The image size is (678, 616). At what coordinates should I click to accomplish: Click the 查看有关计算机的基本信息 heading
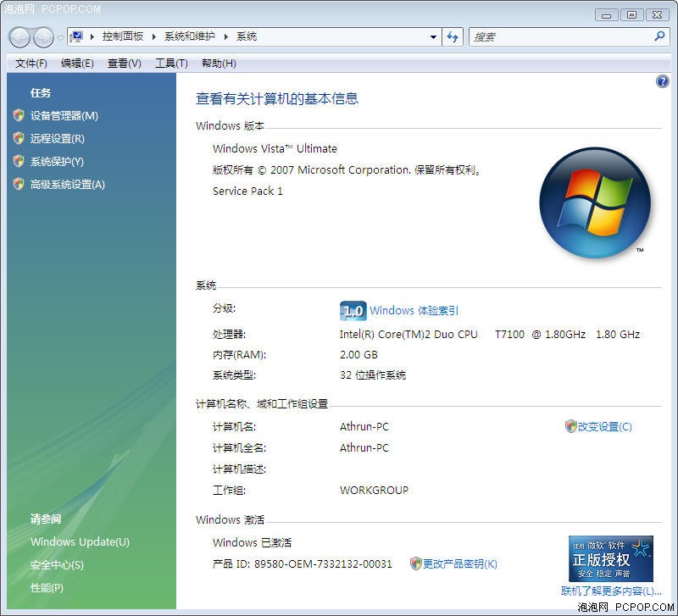click(x=277, y=98)
